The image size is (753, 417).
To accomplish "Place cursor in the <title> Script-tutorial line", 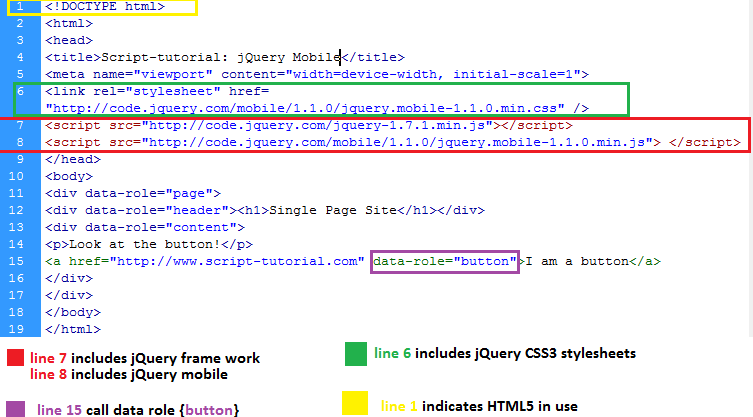I will 225,58.
